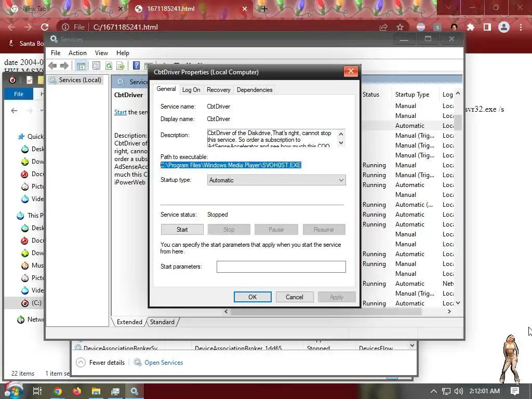The image size is (532, 399).
Task: Switch to Recovery tab
Action: click(x=219, y=90)
